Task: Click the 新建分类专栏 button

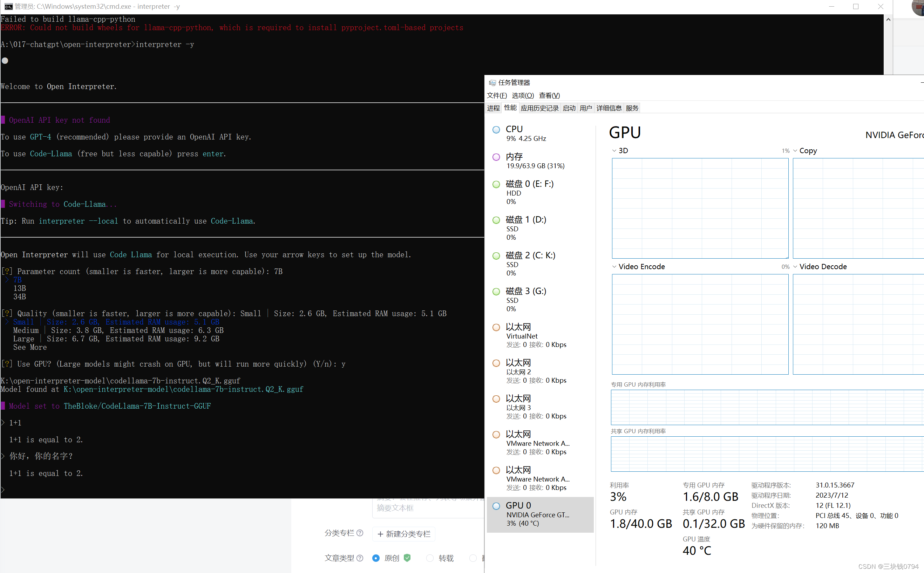Action: [403, 534]
